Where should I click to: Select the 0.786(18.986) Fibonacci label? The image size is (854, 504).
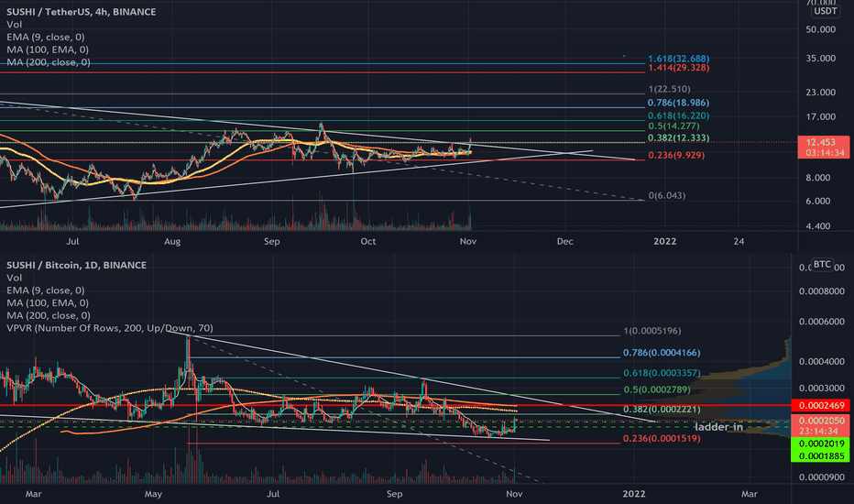coord(679,103)
